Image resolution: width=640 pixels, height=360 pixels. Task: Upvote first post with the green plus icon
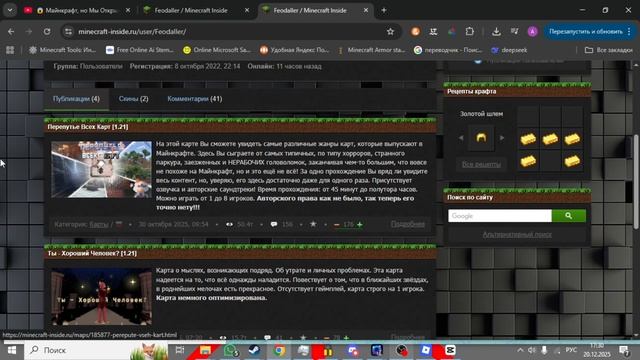coord(360,224)
